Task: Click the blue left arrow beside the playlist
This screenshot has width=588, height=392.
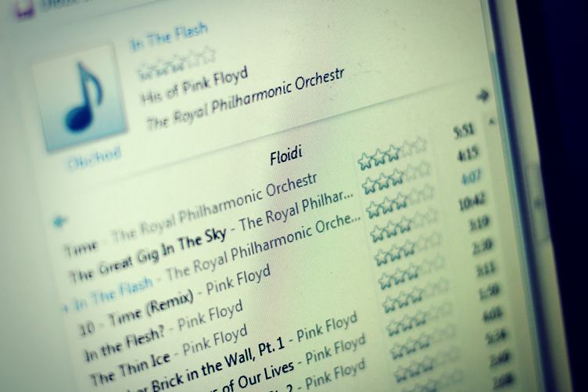Action: (x=59, y=221)
